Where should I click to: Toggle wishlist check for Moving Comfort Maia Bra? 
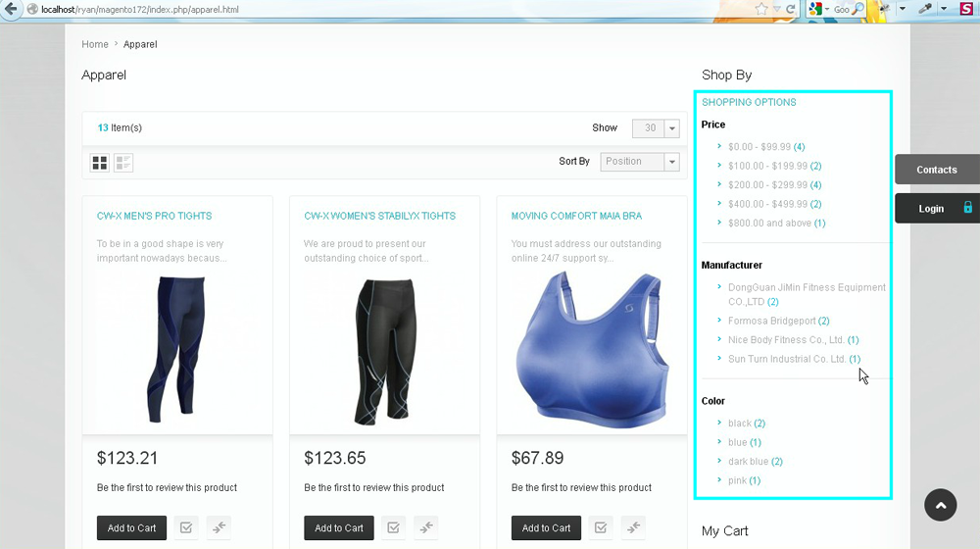click(601, 527)
